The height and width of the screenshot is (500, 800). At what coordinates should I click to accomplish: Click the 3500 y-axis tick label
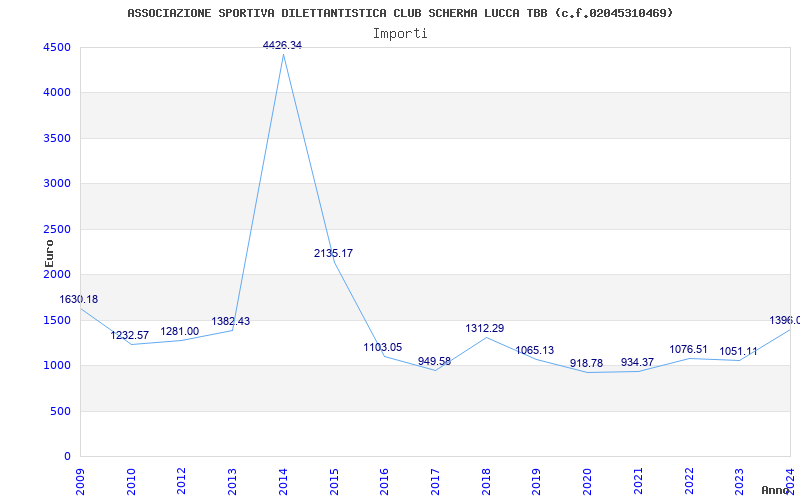(x=57, y=138)
